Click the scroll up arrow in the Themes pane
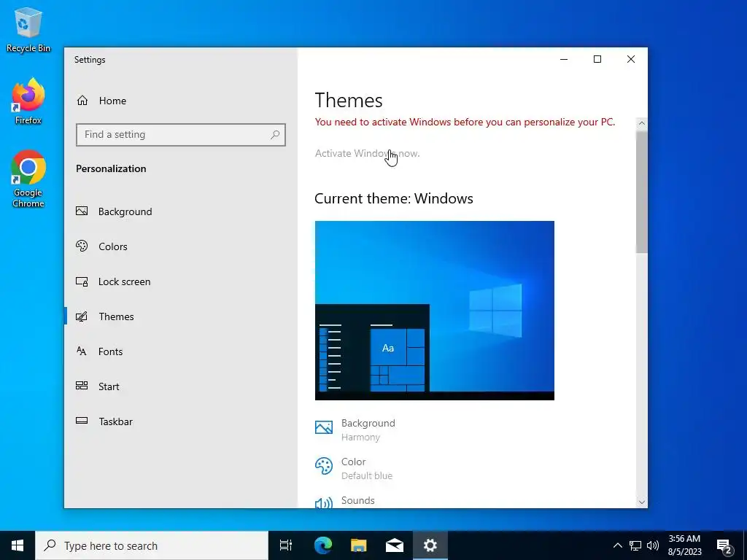Screen dimensions: 747x560 [x=642, y=123]
